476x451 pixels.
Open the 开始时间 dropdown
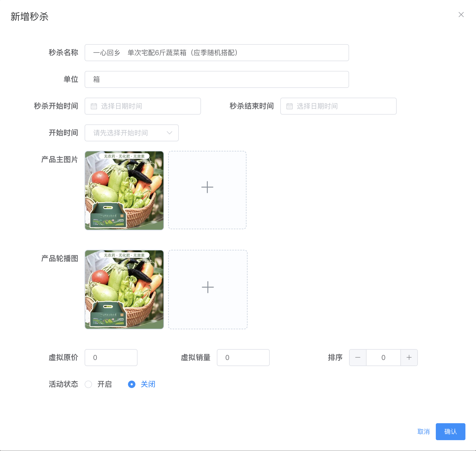point(131,133)
